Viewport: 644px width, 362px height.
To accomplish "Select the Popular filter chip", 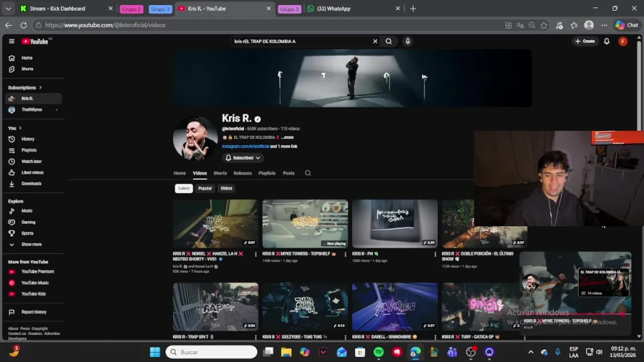I will click(x=205, y=189).
